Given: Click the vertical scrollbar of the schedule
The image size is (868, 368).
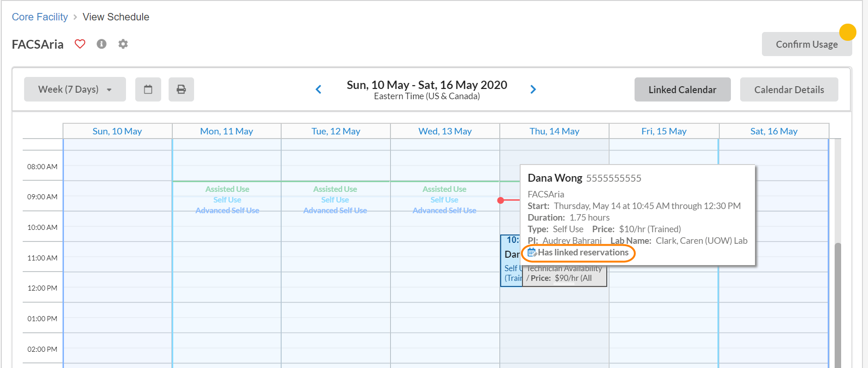Looking at the screenshot, I should click(x=837, y=301).
